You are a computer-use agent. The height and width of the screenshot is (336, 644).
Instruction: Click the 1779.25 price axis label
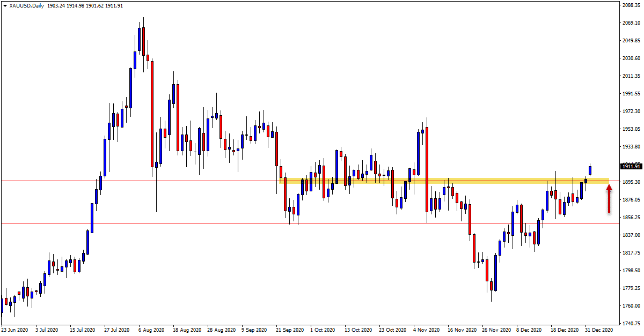coord(631,288)
